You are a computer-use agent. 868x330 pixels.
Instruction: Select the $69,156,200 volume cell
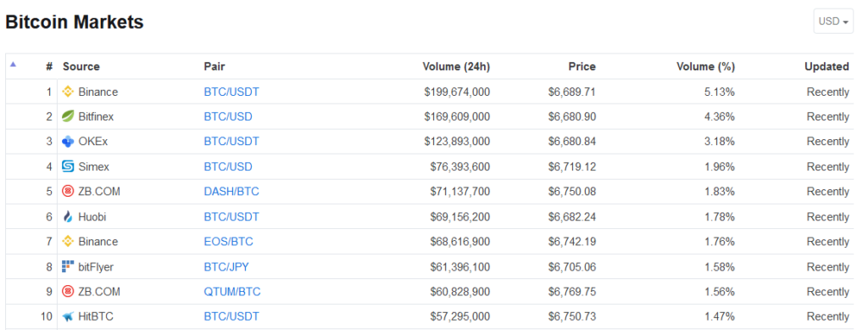point(460,216)
